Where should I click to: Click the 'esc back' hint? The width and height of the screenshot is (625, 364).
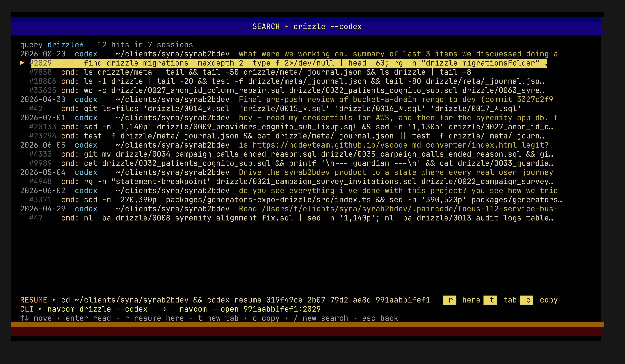(x=380, y=318)
